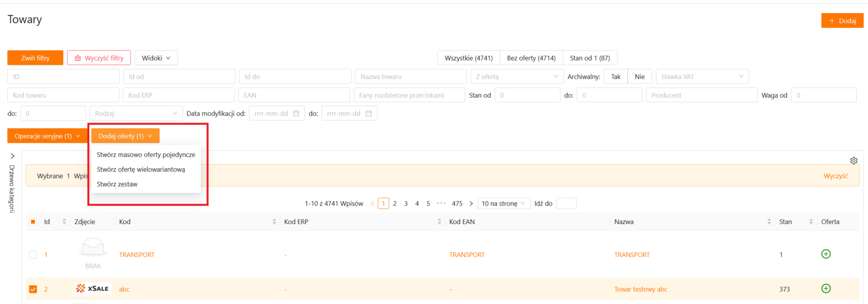Click the Dodaj button
868x304 pixels.
click(x=842, y=20)
